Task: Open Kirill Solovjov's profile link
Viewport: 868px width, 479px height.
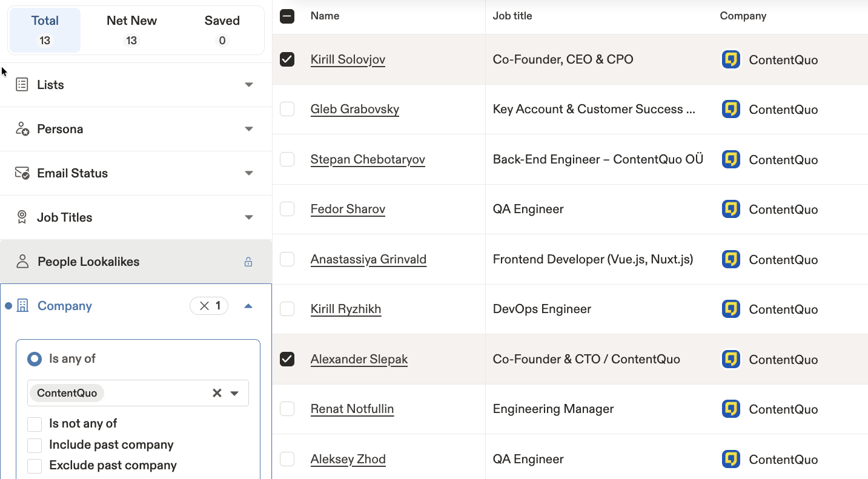Action: click(348, 59)
